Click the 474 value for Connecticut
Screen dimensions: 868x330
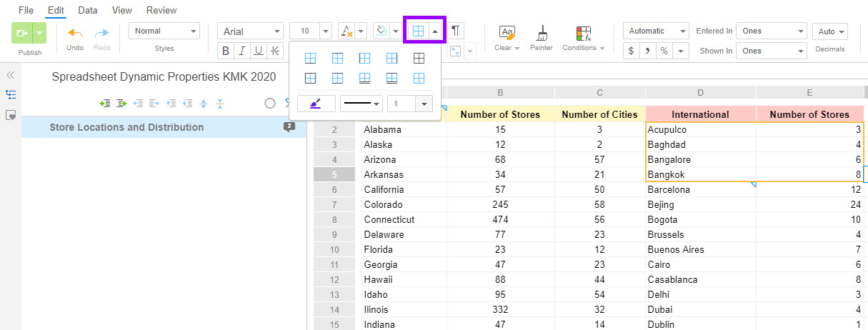pos(500,219)
